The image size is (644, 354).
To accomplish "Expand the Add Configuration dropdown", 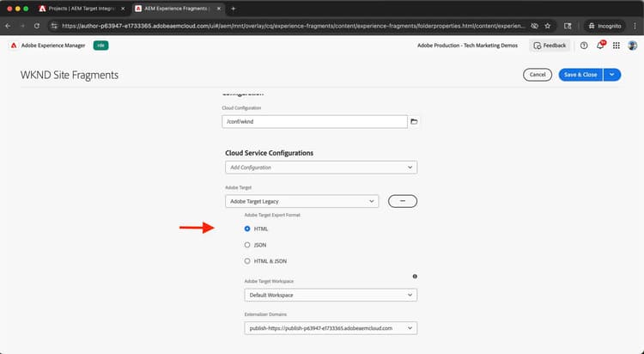I will pos(320,168).
